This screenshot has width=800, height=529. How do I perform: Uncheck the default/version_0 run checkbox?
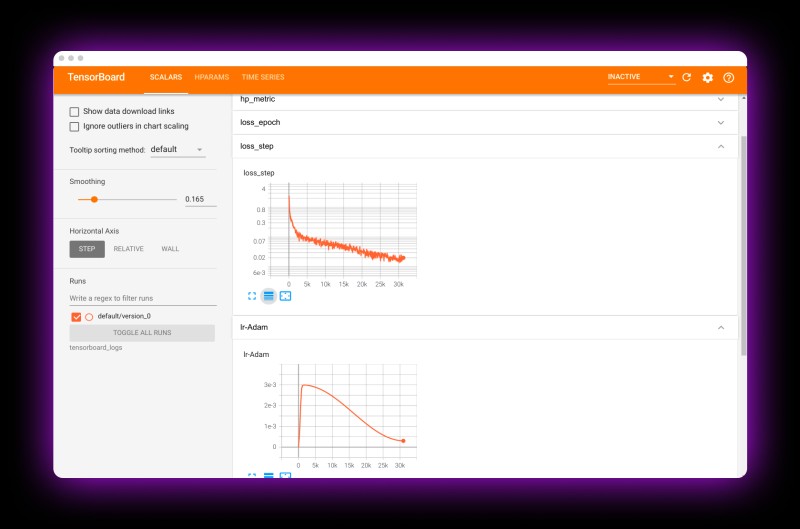click(76, 317)
